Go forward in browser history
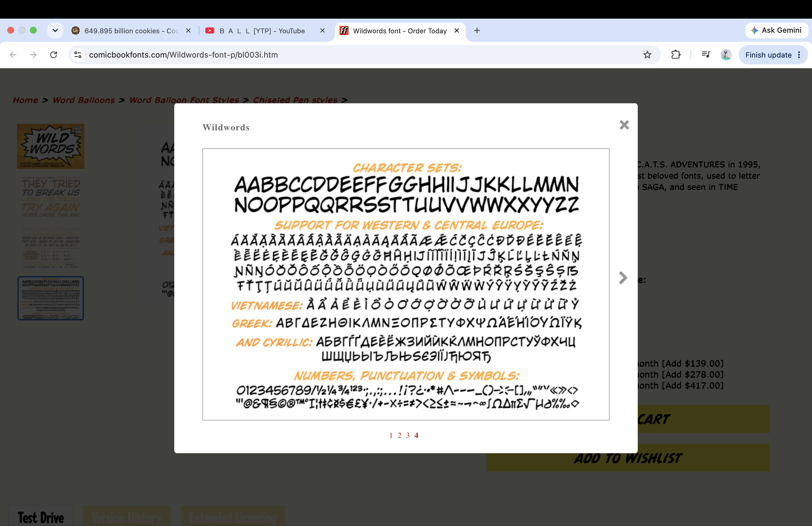Screen dimensions: 812x526 33,55
